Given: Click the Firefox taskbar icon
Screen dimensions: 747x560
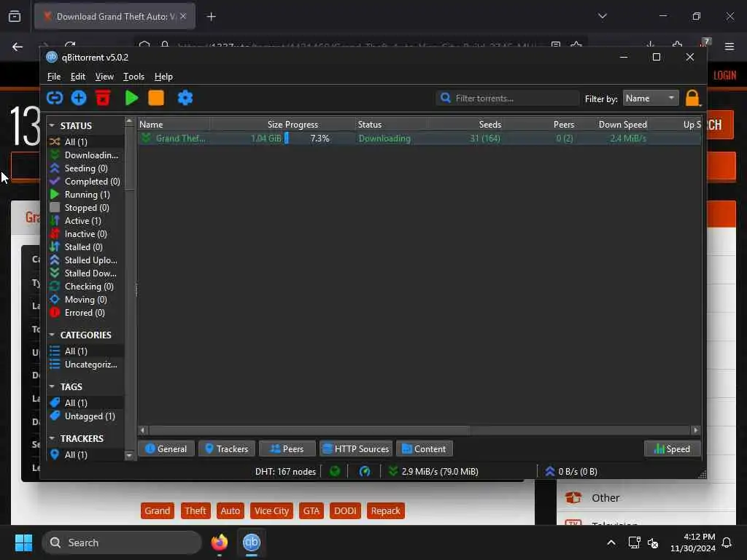Looking at the screenshot, I should click(x=220, y=542).
